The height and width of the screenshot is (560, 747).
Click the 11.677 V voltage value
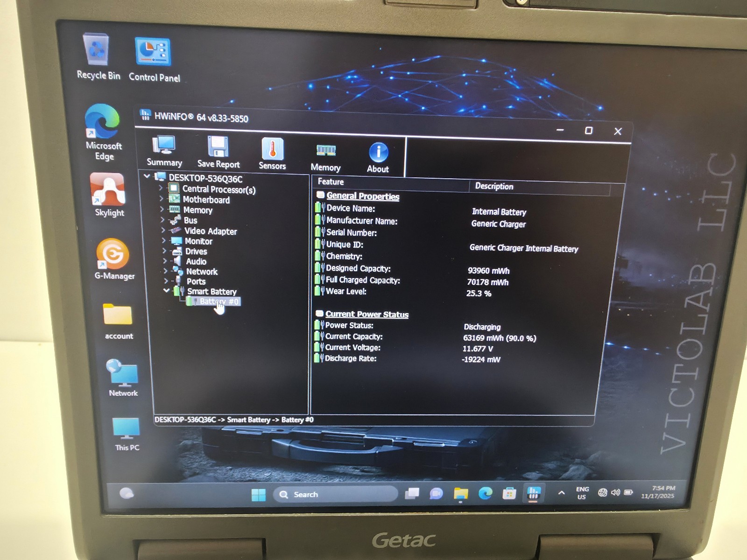(x=477, y=349)
